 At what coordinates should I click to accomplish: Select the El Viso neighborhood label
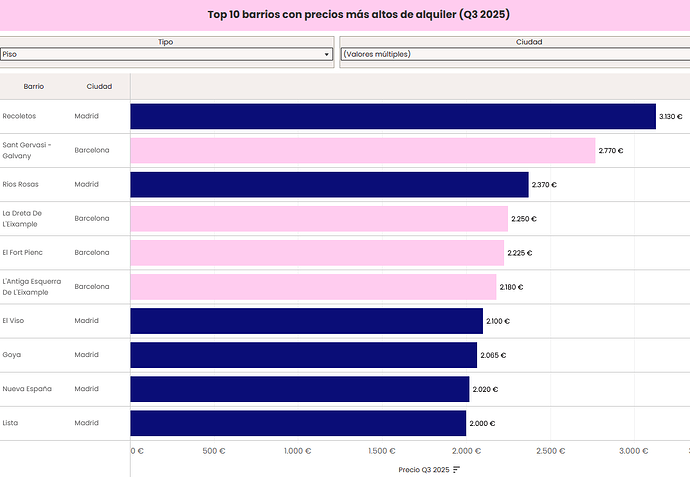(x=14, y=321)
